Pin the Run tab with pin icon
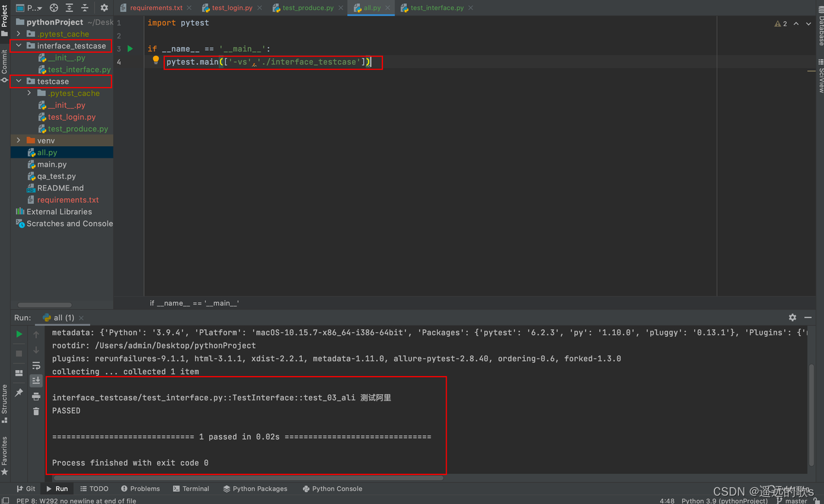This screenshot has height=504, width=824. pos(19,393)
